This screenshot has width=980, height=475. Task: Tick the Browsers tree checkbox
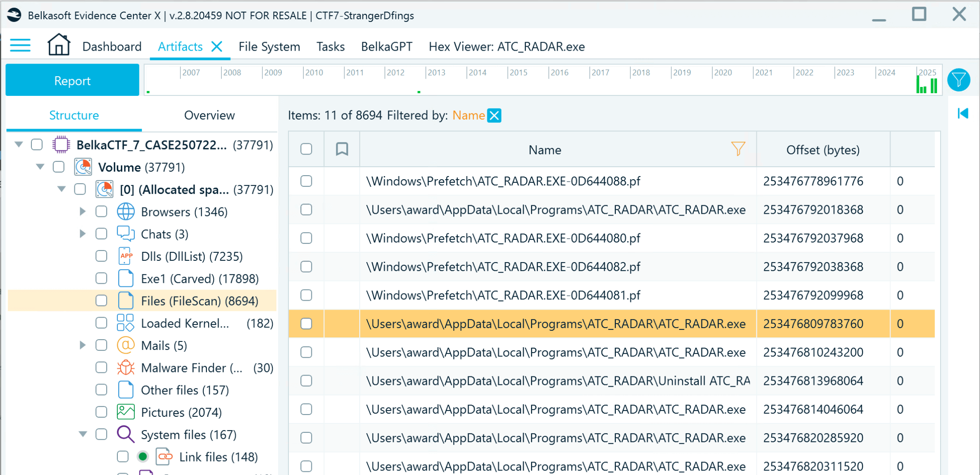click(x=102, y=212)
